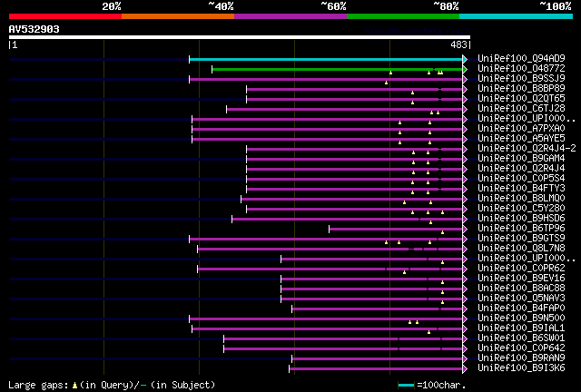Click the 483 end position label

[x=458, y=44]
